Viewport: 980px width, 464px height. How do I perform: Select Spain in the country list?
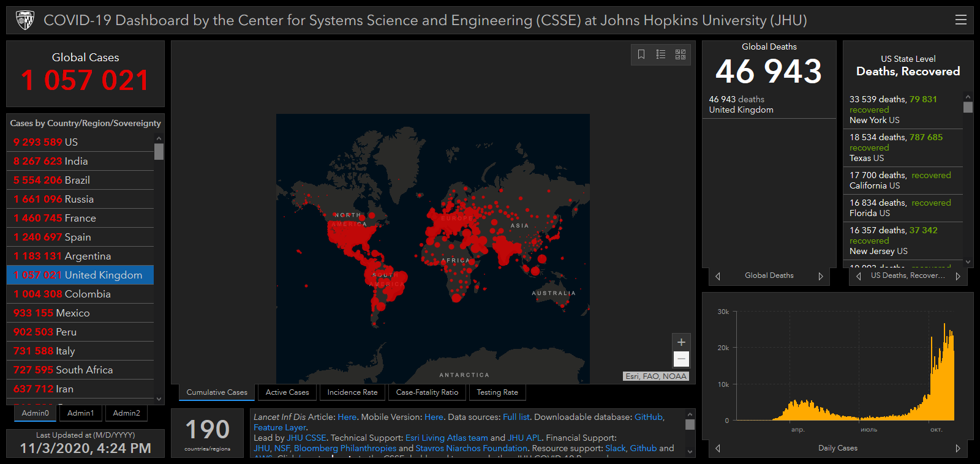coord(80,237)
